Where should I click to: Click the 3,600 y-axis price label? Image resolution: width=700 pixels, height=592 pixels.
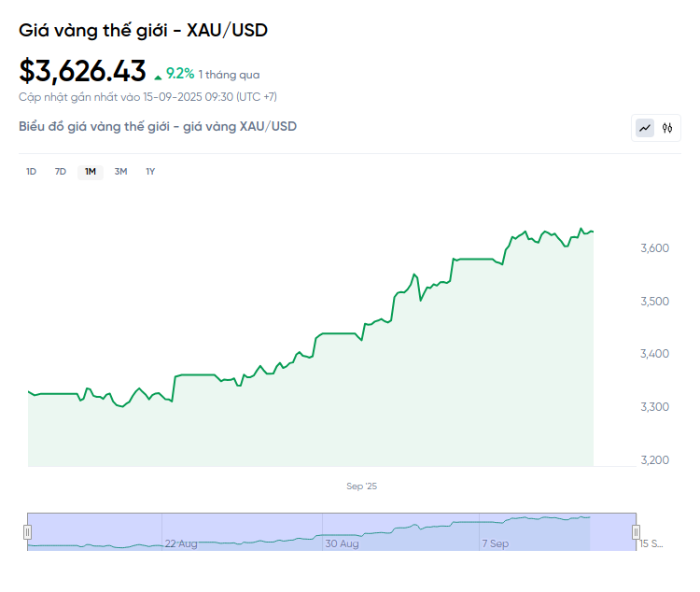[x=653, y=247]
